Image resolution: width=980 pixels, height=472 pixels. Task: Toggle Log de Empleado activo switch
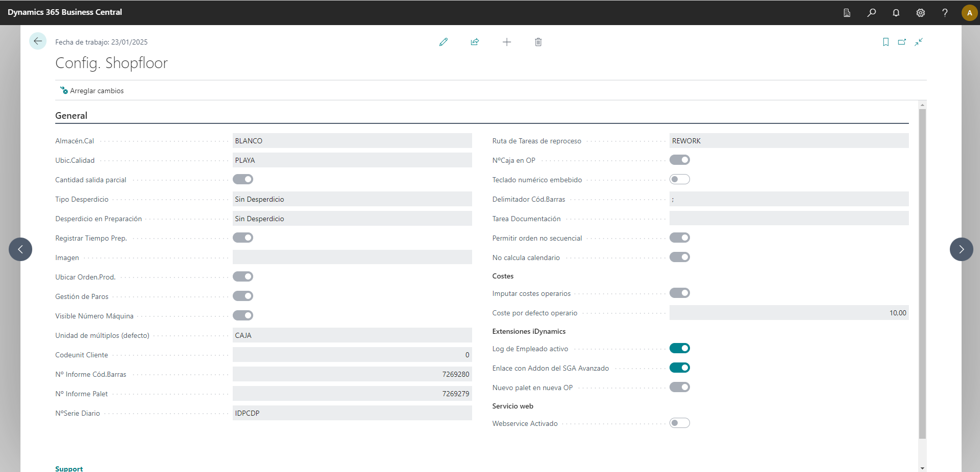(679, 349)
